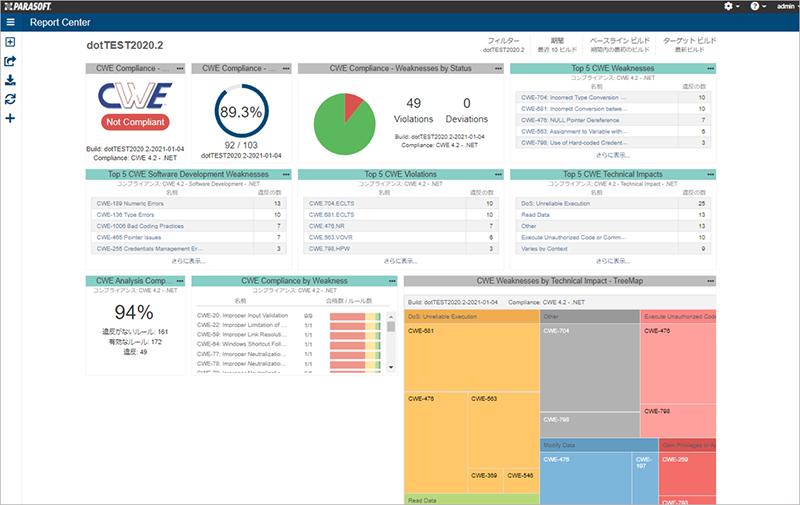This screenshot has height=505, width=800.
Task: Open options menu of Top 5 CWE Technical Impacts
Action: pos(710,174)
